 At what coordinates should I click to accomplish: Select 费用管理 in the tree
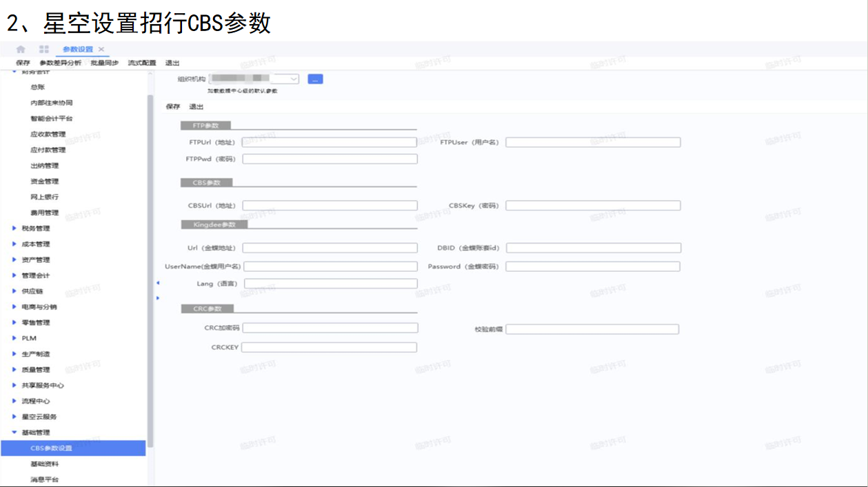(44, 212)
